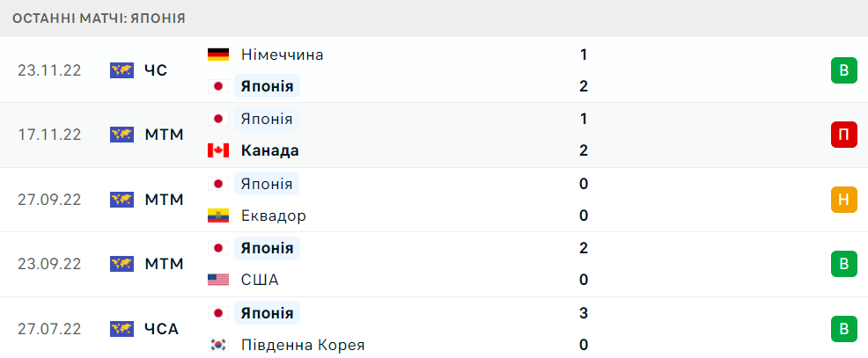
Task: Click the world icon beside ЧС
Action: point(121,70)
